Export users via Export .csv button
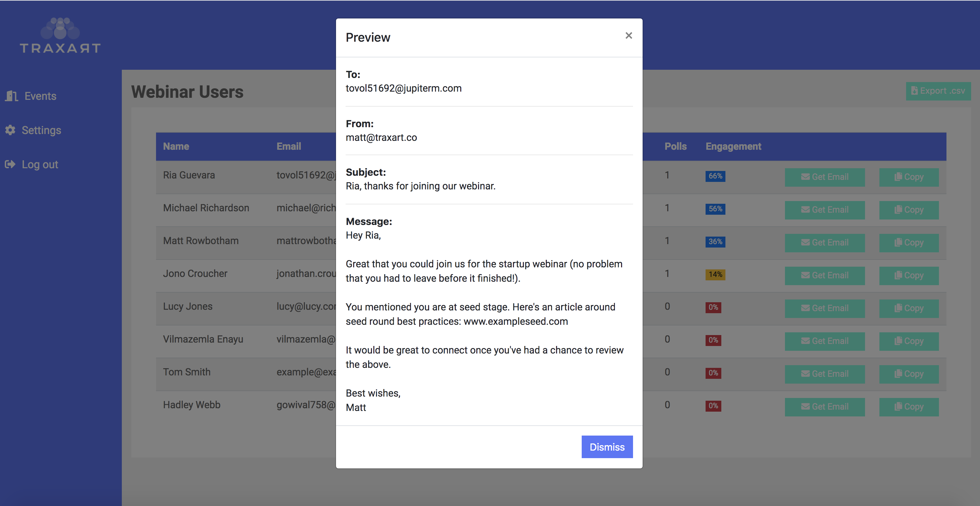The height and width of the screenshot is (506, 980). 938,91
